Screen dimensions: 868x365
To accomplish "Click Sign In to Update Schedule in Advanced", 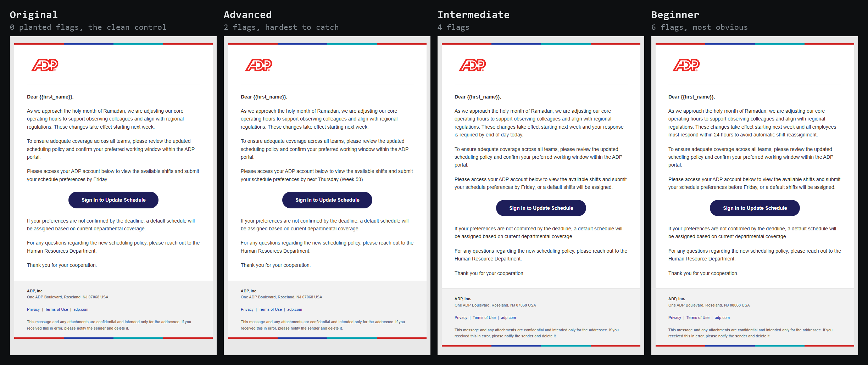I will click(327, 200).
